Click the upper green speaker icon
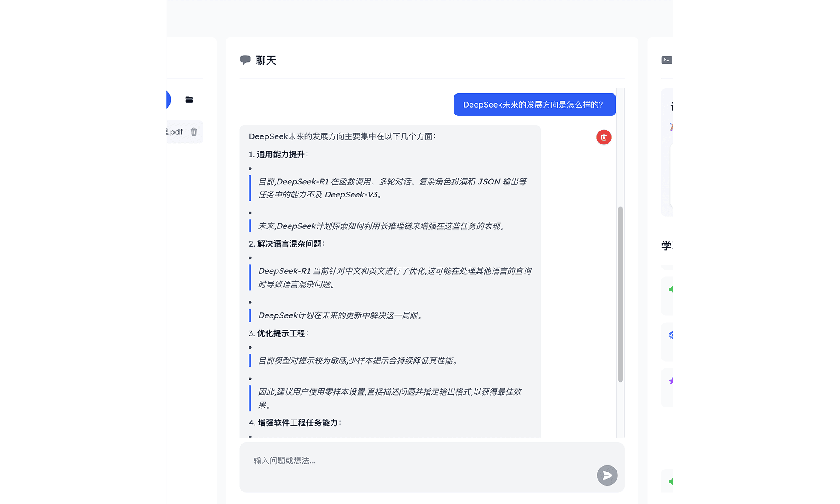Screen dimensions: 840x504 (671, 289)
